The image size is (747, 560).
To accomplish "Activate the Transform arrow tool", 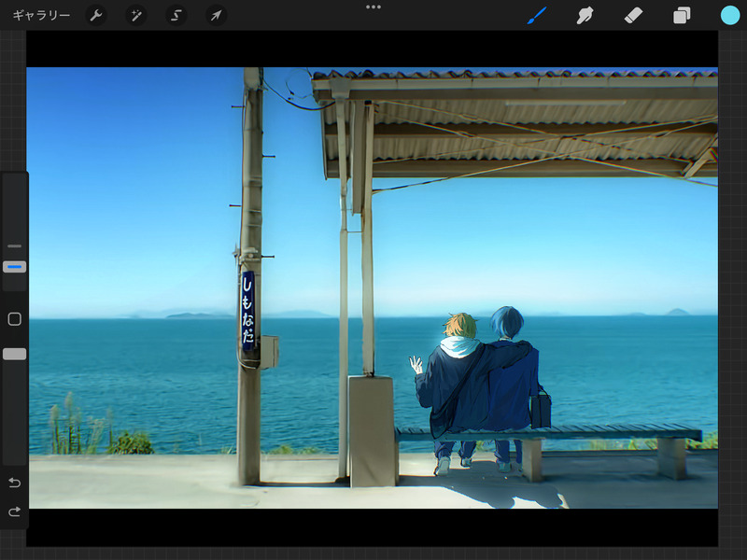I will [x=216, y=15].
